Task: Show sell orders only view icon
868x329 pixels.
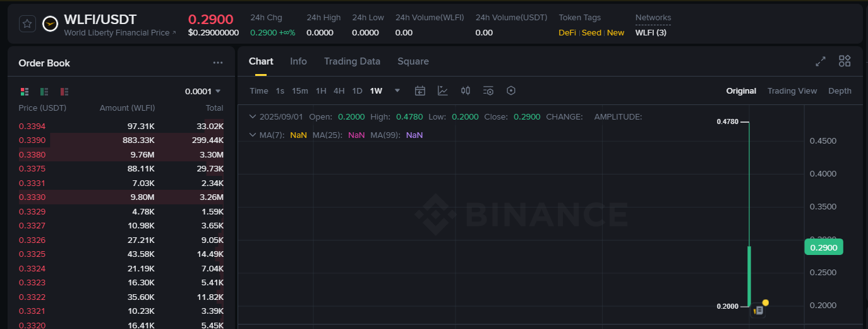Action: tap(64, 92)
